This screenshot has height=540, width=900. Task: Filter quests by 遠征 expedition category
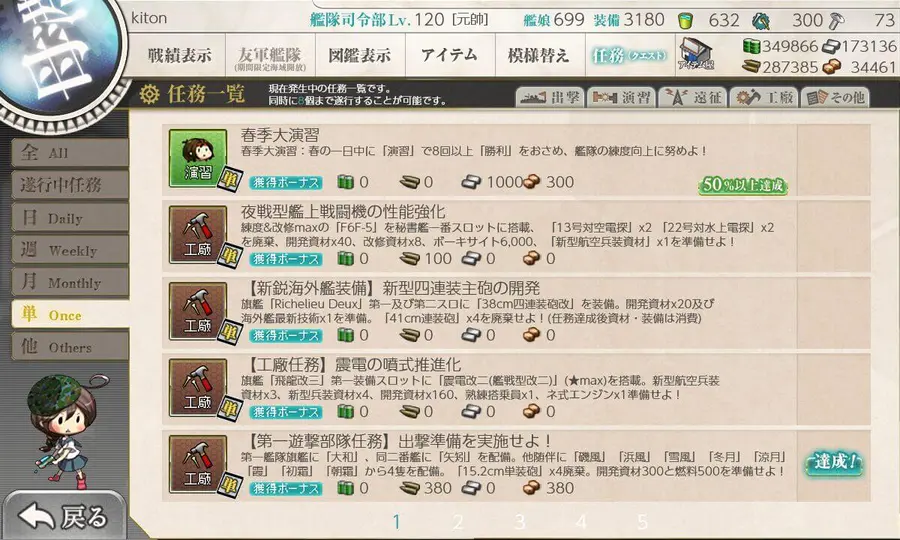coord(693,98)
